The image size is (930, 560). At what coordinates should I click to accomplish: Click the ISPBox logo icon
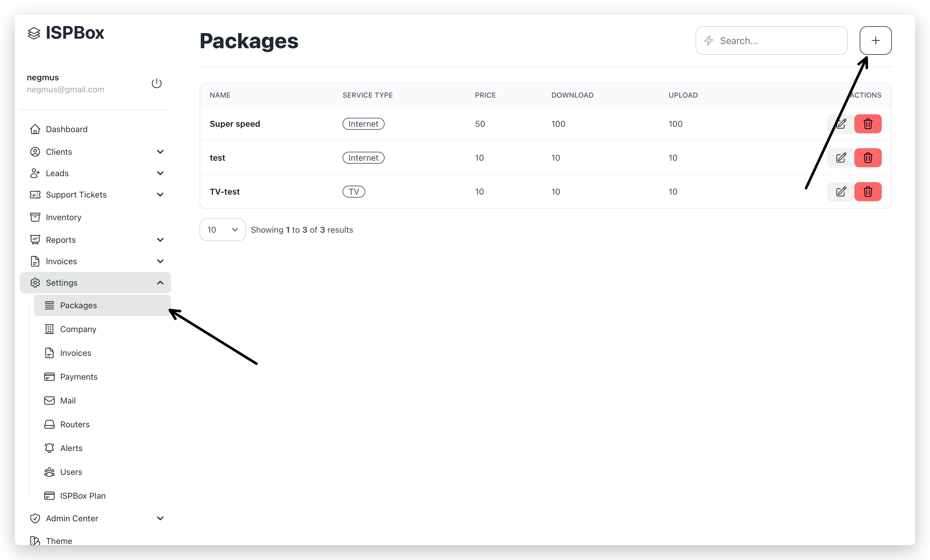[x=34, y=33]
